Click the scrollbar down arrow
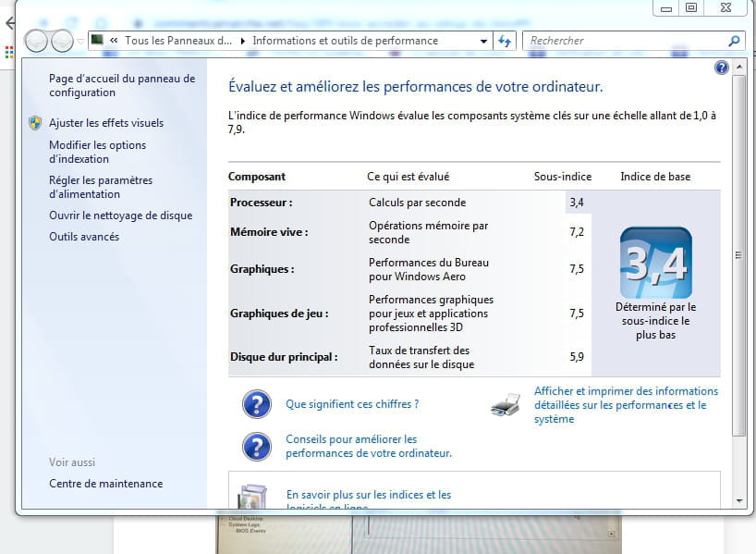Screen dimensions: 756x554 739,501
